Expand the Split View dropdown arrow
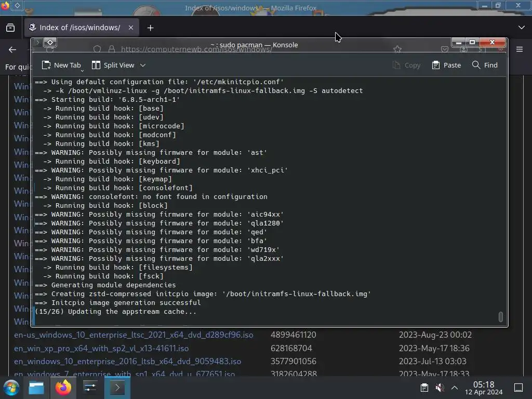Viewport: 532px width, 399px height. 143,65
